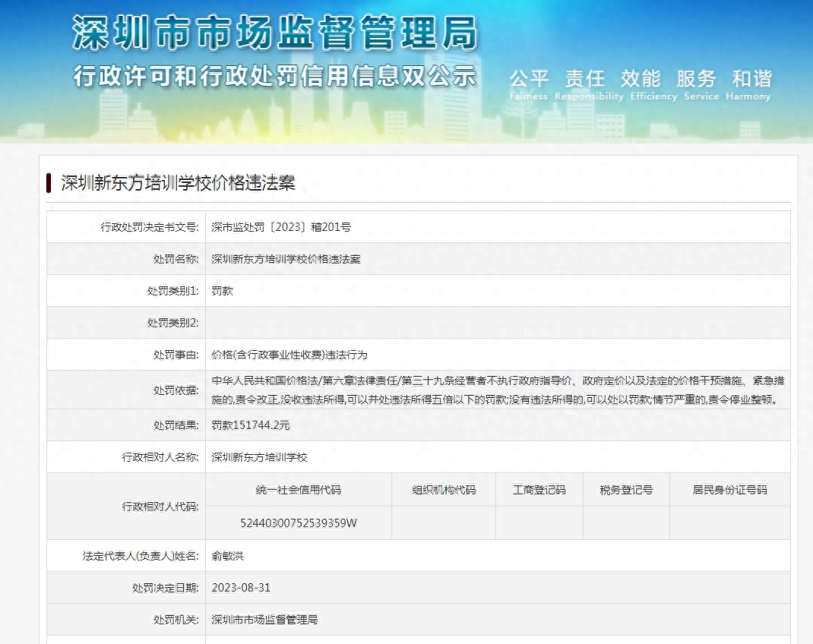This screenshot has height=644, width=813.
Task: Click the 公平 Fairness slogan
Action: (x=528, y=84)
